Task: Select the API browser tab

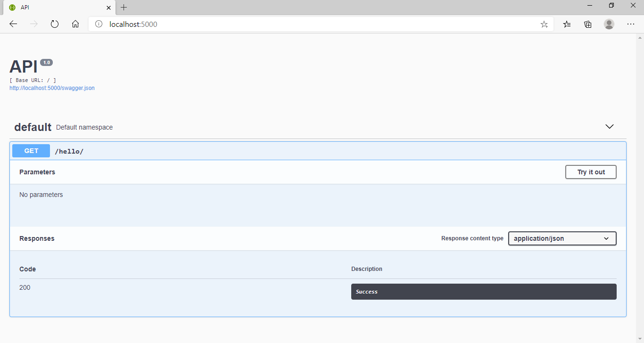Action: pyautogui.click(x=59, y=8)
